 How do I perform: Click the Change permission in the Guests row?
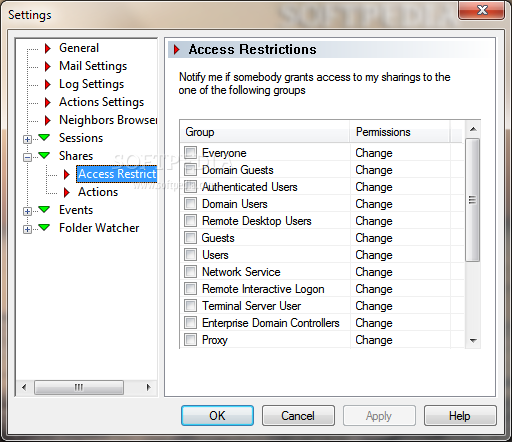point(374,238)
